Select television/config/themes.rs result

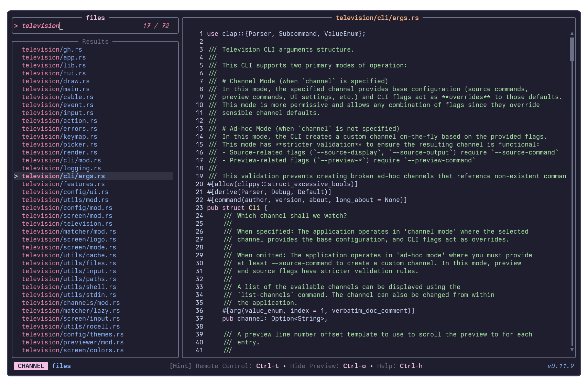(x=73, y=334)
